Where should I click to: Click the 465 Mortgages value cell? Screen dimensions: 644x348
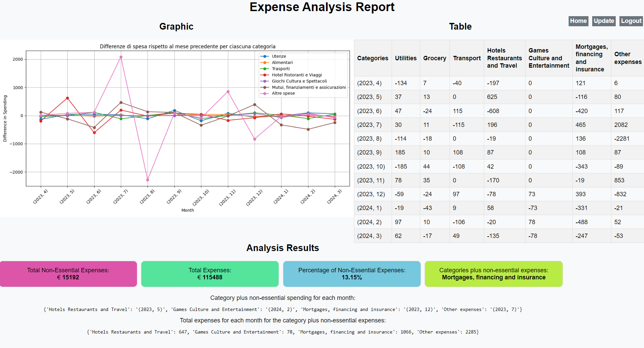click(592, 125)
